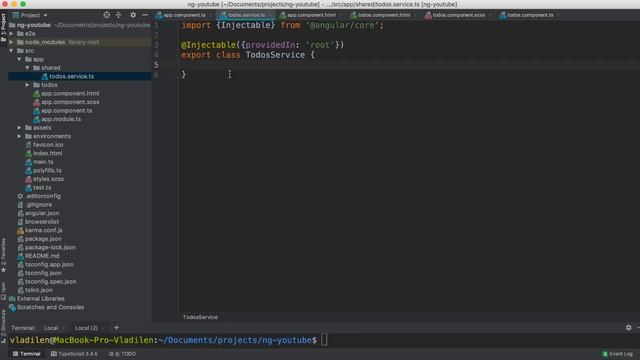Switch to app.component.ts editor tab
Screen dimensions: 640x360
[x=184, y=15]
